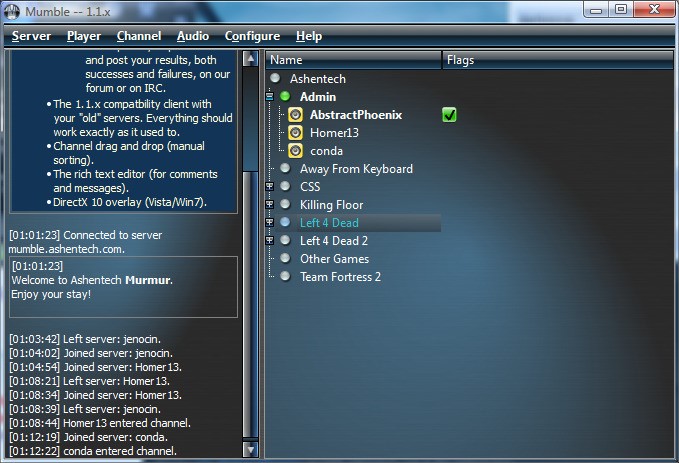The height and width of the screenshot is (463, 679).
Task: Expand the Left 4 Dead channel
Action: tap(269, 222)
